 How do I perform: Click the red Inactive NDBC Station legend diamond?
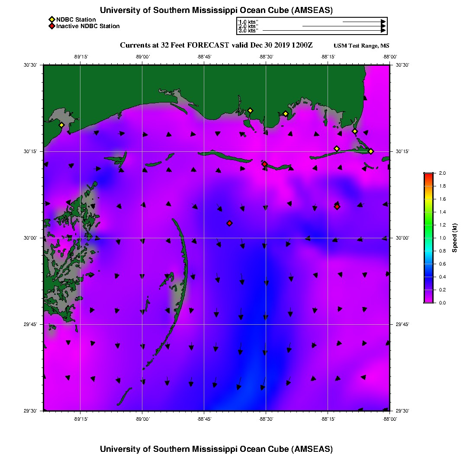pyautogui.click(x=51, y=26)
